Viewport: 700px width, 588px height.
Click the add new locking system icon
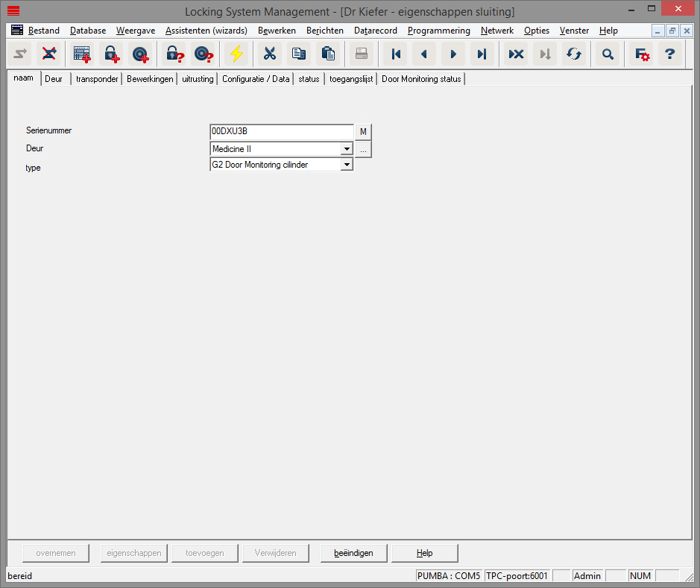[81, 54]
